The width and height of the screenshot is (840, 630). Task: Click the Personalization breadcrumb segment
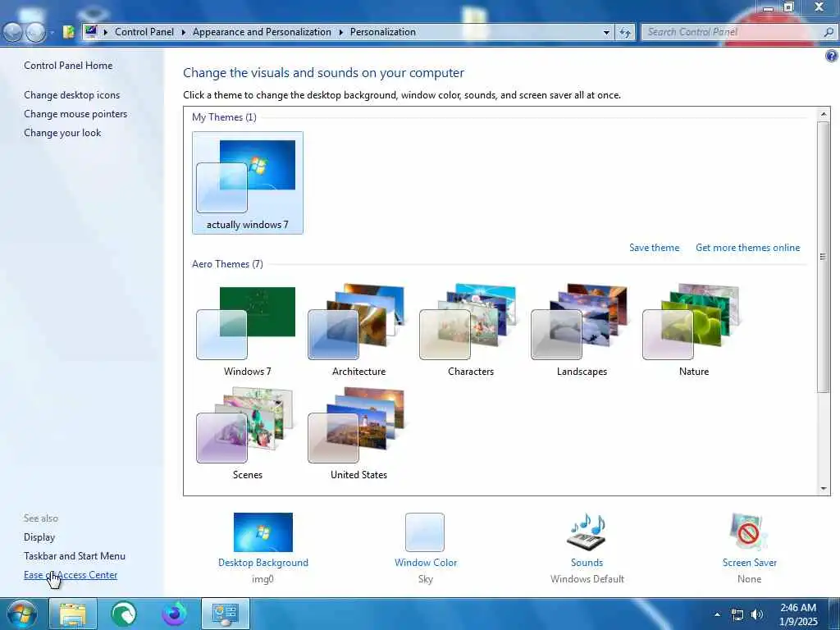(x=382, y=32)
